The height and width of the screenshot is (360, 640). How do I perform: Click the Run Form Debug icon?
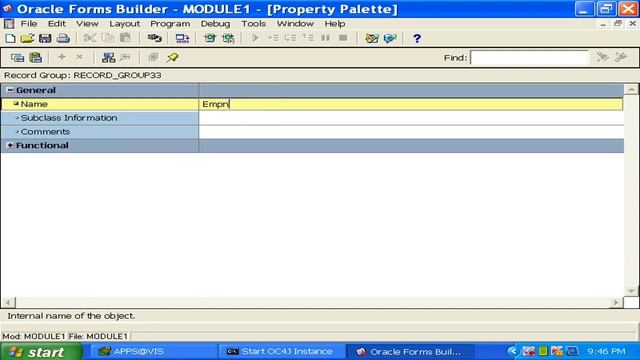[228, 38]
